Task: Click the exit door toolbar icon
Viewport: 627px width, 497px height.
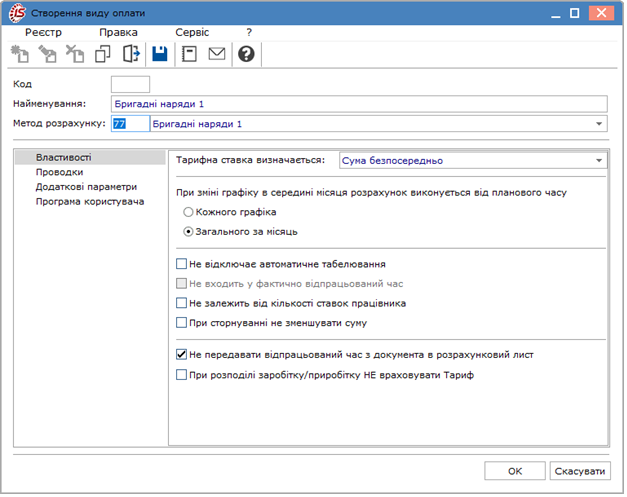Action: tap(131, 54)
